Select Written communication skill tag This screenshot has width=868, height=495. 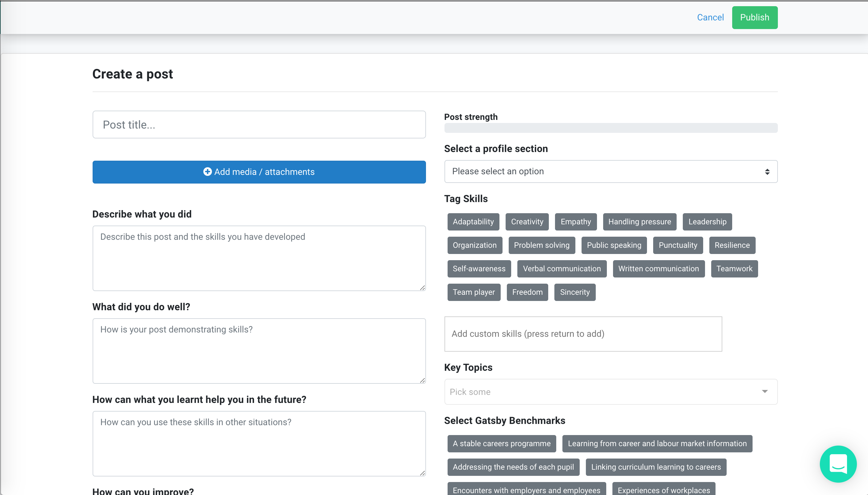tap(658, 269)
